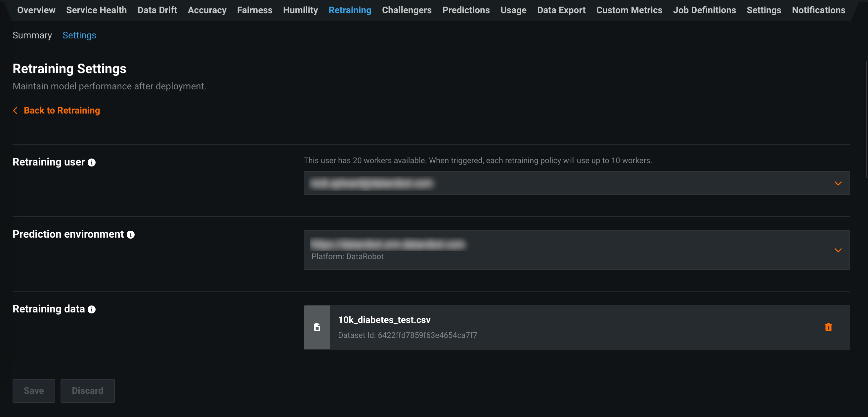The width and height of the screenshot is (868, 417).
Task: Open the Job Definitions tab
Action: [x=704, y=10]
